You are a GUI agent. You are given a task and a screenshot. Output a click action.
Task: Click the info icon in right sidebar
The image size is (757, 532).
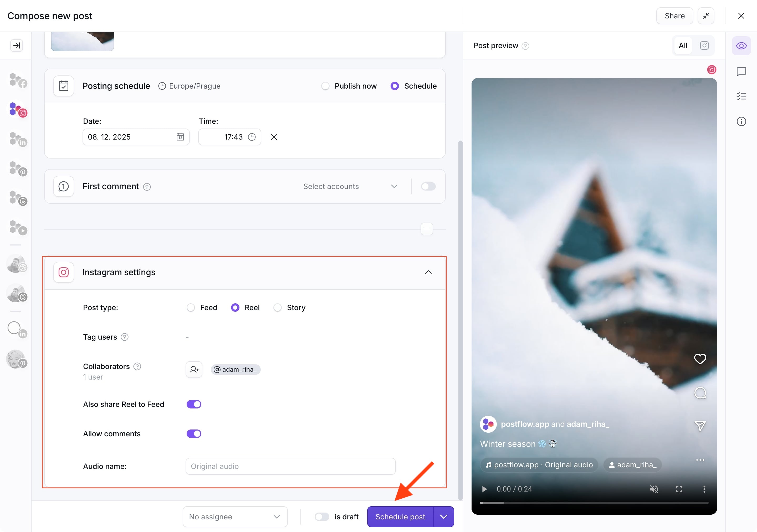[x=741, y=121]
